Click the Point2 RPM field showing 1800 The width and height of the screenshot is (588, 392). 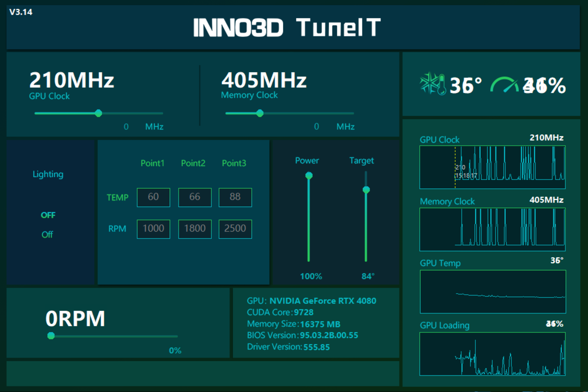coord(195,229)
